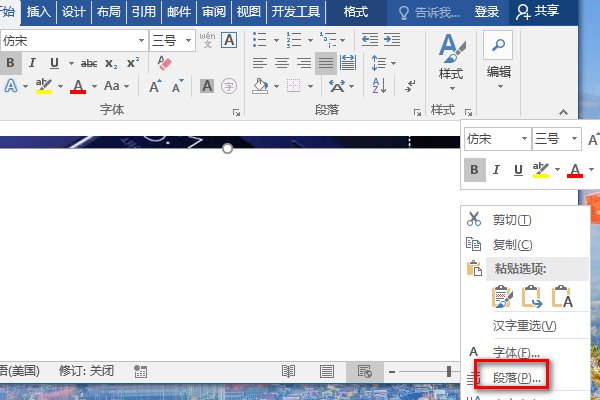Increase paragraph indent

coord(392,40)
